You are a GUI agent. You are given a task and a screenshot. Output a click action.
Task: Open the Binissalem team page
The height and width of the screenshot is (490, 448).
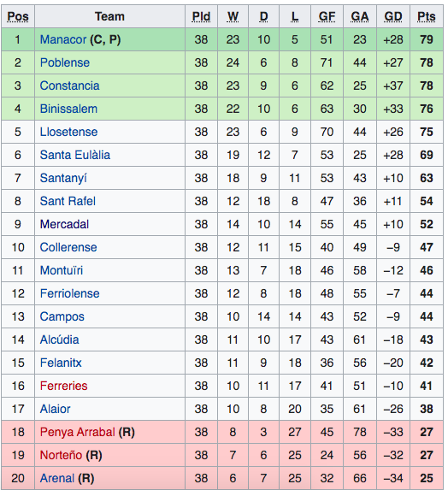[x=68, y=109]
